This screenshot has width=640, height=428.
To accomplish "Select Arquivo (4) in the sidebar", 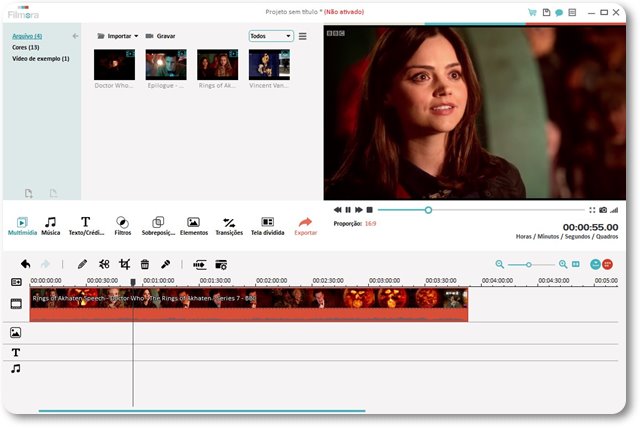I will 27,36.
